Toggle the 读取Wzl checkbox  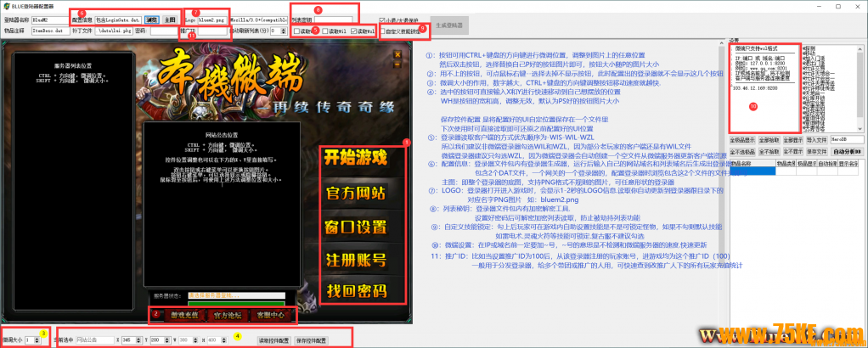click(x=362, y=31)
